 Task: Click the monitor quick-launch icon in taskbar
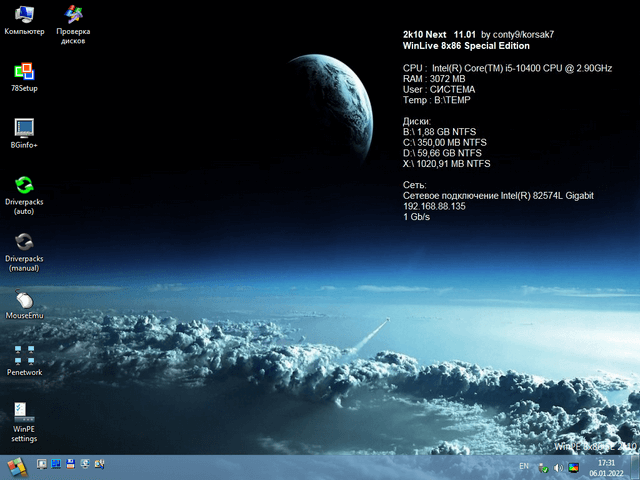42,464
